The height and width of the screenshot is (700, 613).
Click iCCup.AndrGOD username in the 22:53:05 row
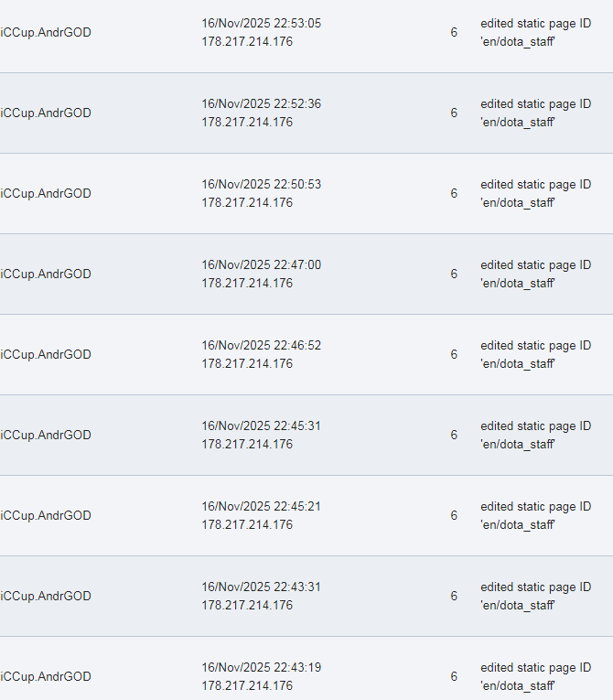coord(46,33)
